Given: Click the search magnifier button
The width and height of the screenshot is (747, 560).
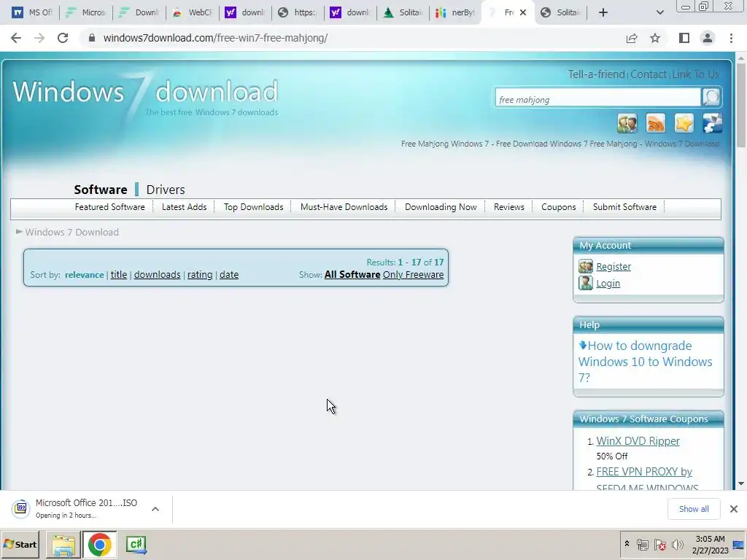Looking at the screenshot, I should [711, 97].
